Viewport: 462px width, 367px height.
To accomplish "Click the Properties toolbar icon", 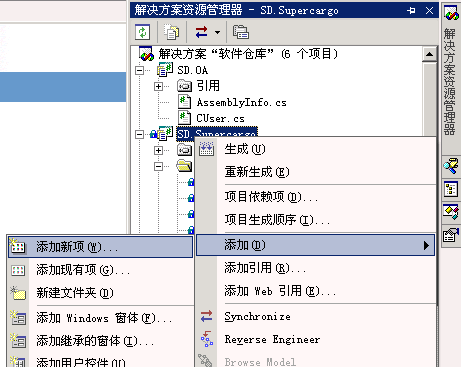I will click(x=241, y=32).
